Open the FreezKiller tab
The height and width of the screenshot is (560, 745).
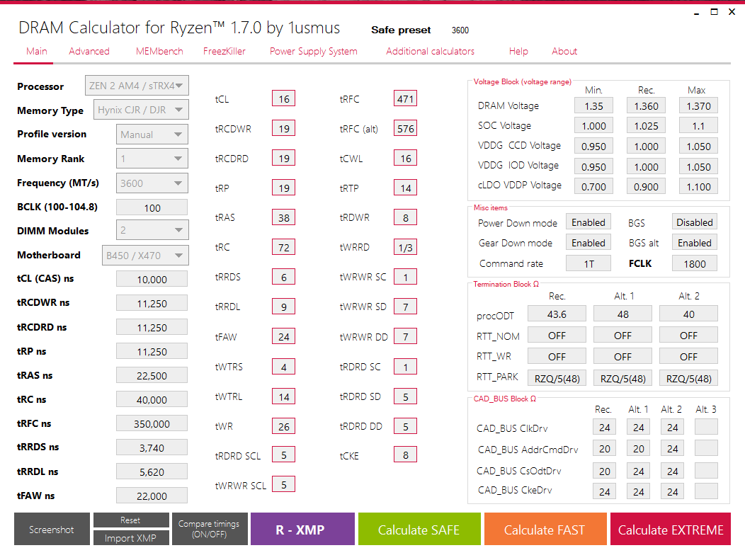[x=224, y=51]
